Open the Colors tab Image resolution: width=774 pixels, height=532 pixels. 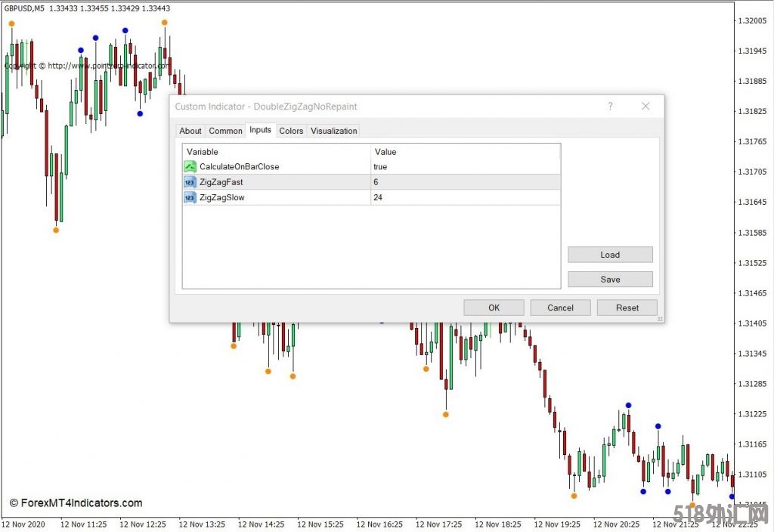pyautogui.click(x=291, y=131)
